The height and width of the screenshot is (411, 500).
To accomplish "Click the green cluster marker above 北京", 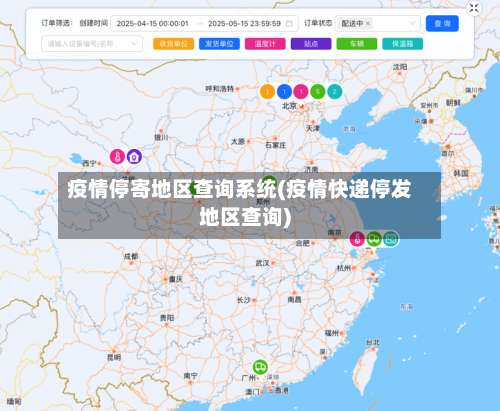I will 318,92.
